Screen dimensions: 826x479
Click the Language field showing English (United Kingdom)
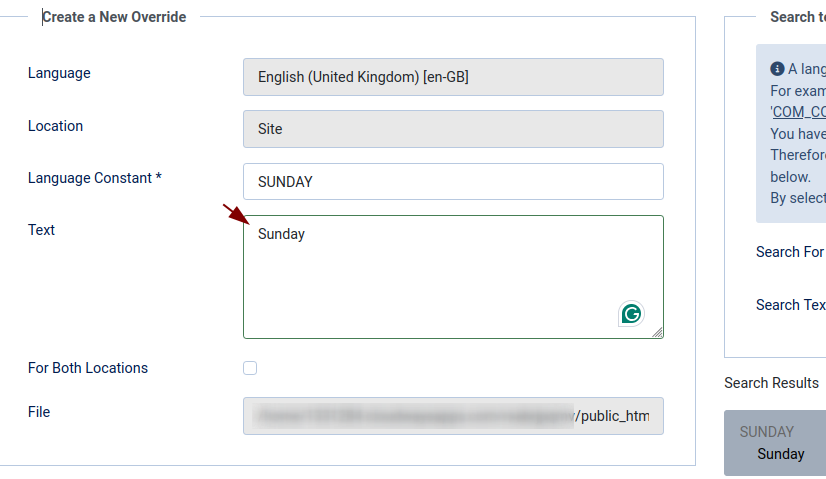click(453, 77)
